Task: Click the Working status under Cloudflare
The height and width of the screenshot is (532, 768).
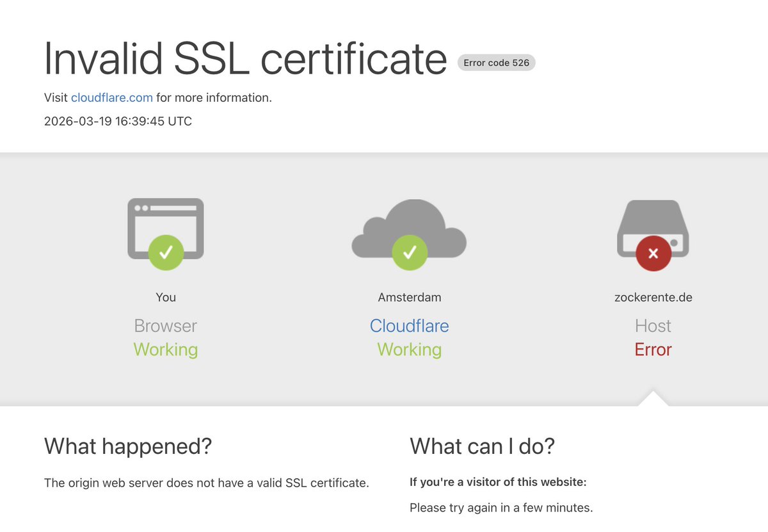Action: click(410, 350)
